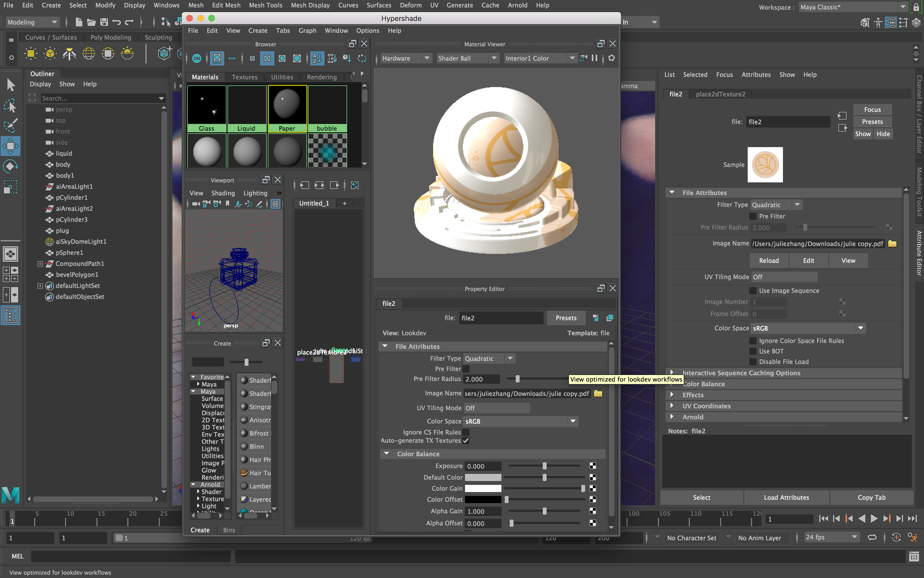Check the Use Image Sequence option
Viewport: 924px width, 578px height.
click(752, 291)
